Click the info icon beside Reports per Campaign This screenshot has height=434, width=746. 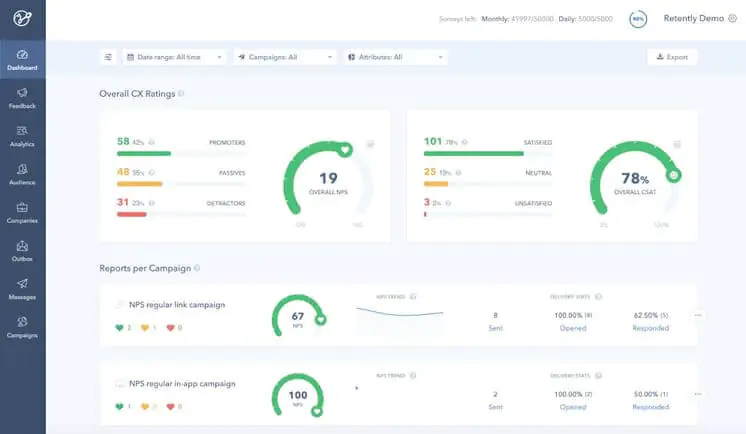(x=197, y=268)
